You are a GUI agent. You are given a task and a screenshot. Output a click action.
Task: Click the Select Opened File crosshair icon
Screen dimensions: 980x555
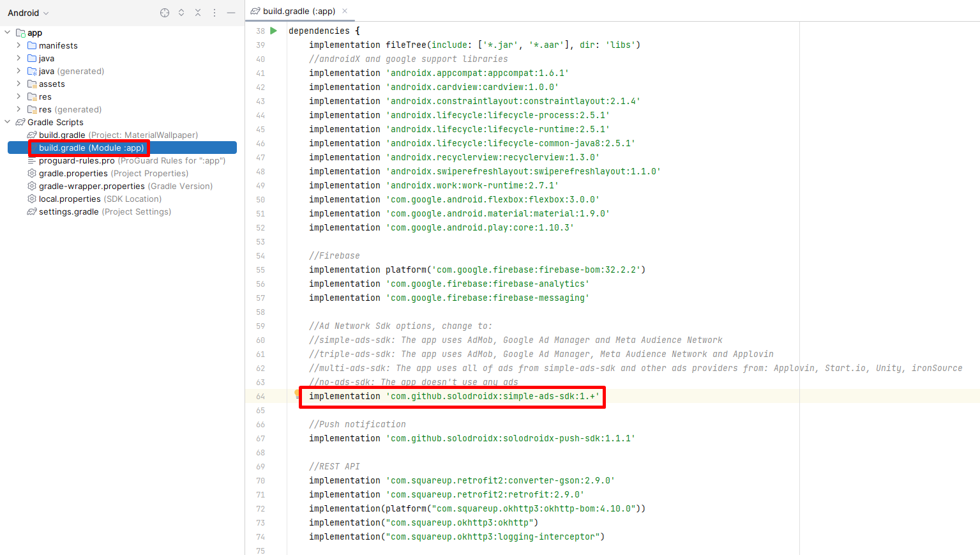tap(165, 13)
